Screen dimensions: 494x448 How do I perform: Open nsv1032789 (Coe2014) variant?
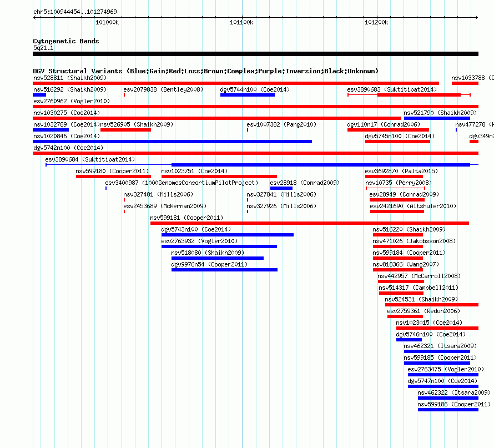pos(67,124)
